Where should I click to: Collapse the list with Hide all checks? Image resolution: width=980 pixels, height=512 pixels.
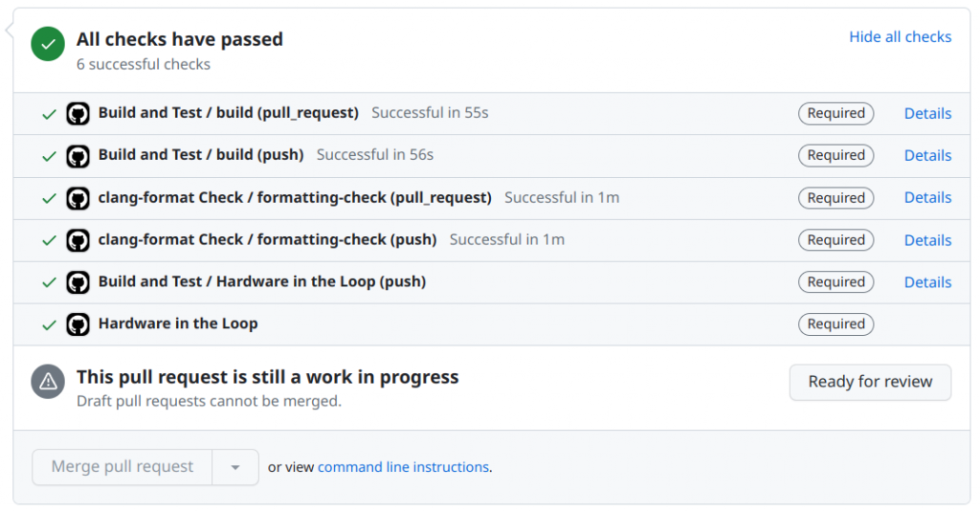point(900,37)
